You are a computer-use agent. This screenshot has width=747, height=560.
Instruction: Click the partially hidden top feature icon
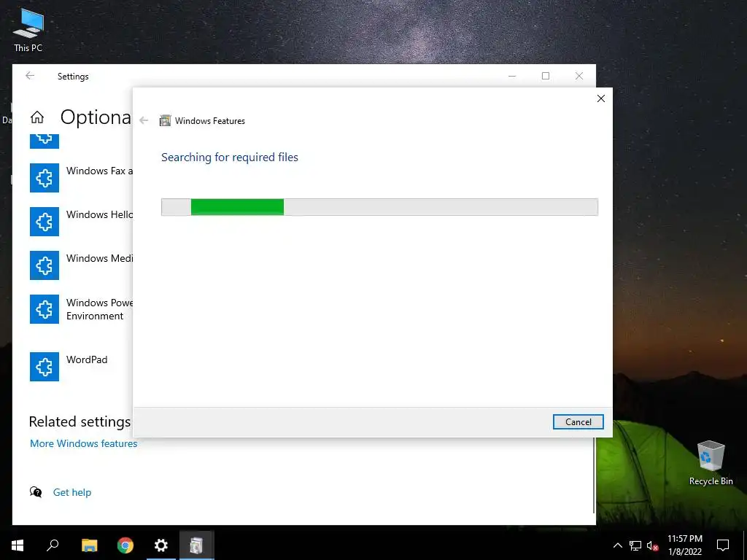point(44,141)
